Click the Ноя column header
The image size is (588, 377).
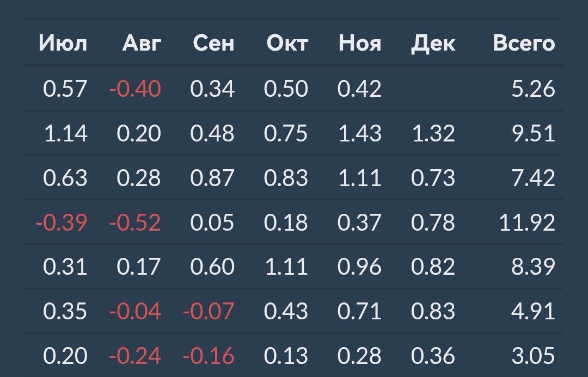point(360,44)
